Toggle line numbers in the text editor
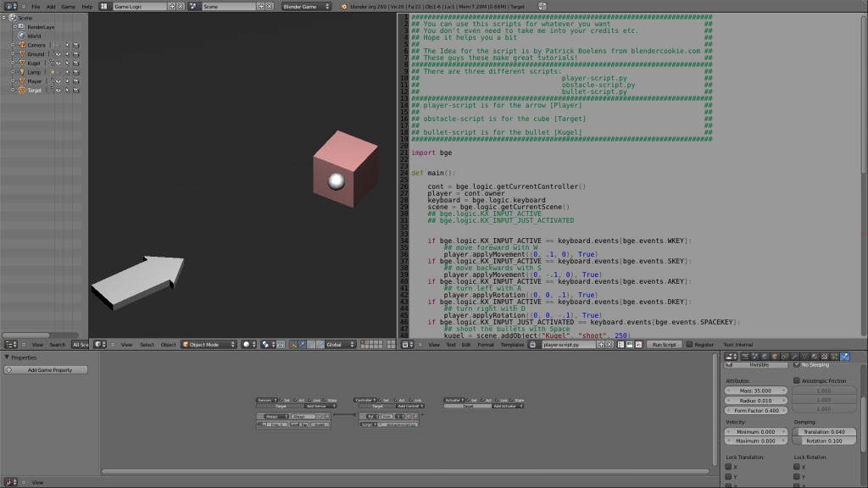 tap(621, 344)
